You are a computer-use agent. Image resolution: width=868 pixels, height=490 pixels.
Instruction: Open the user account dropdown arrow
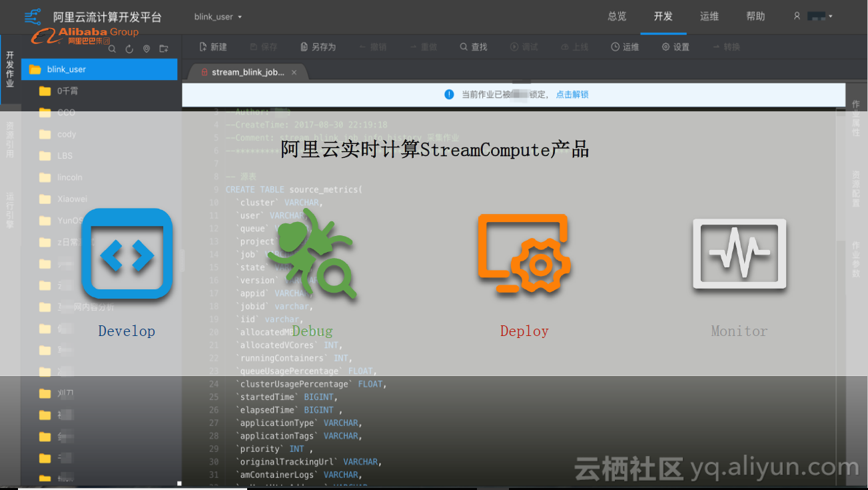click(831, 17)
